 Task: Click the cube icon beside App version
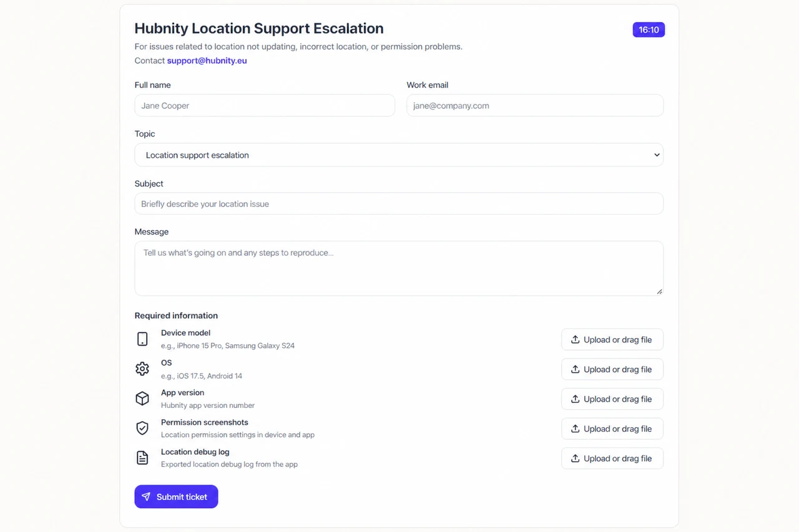(142, 399)
